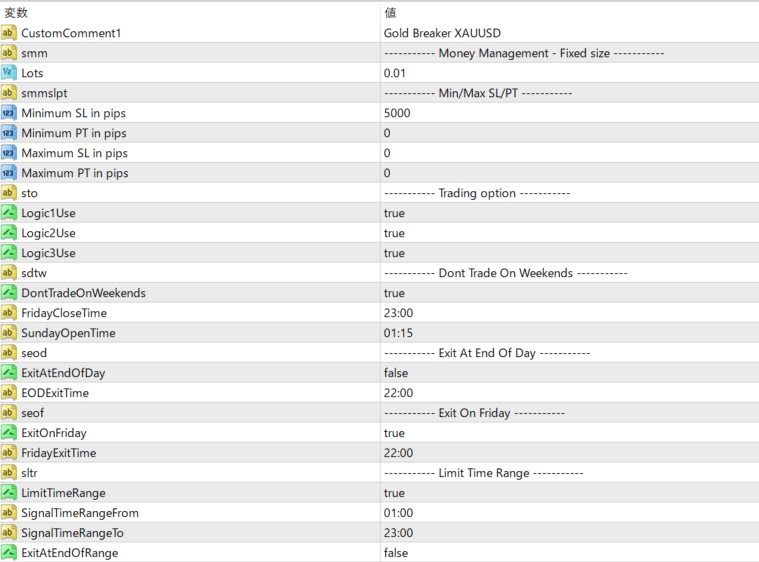This screenshot has width=759, height=562.
Task: Open the DontTradeOnWeekends value dropdown
Action: [x=394, y=293]
